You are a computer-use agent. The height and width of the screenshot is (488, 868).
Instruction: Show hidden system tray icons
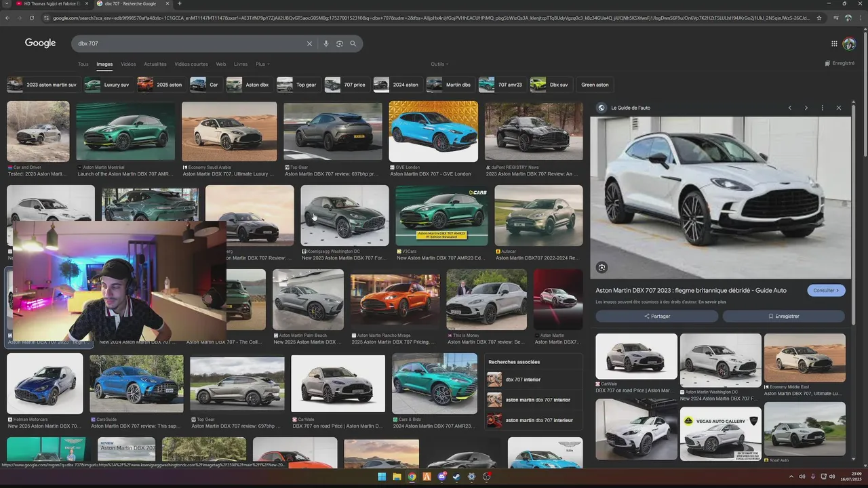point(791,476)
